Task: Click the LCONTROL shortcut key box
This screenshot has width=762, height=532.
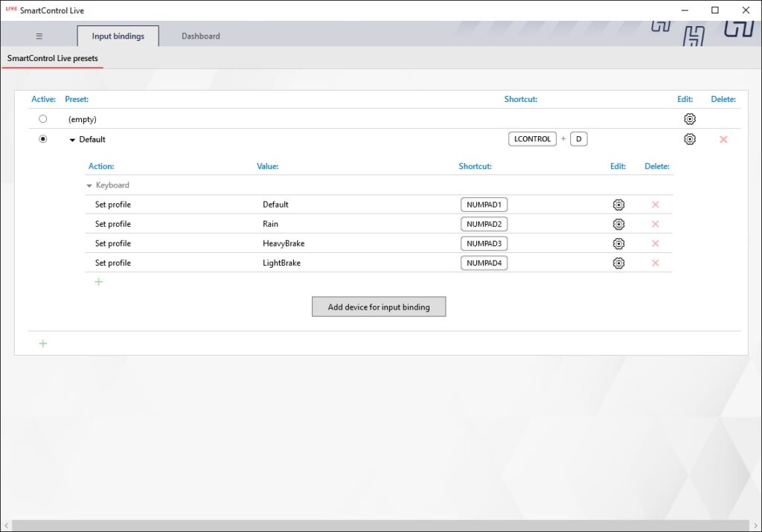Action: (532, 139)
